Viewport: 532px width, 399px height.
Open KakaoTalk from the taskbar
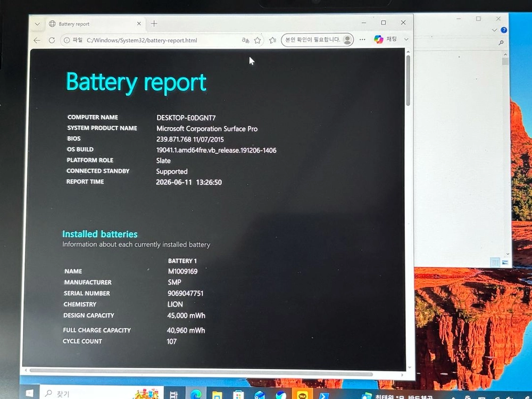click(302, 395)
